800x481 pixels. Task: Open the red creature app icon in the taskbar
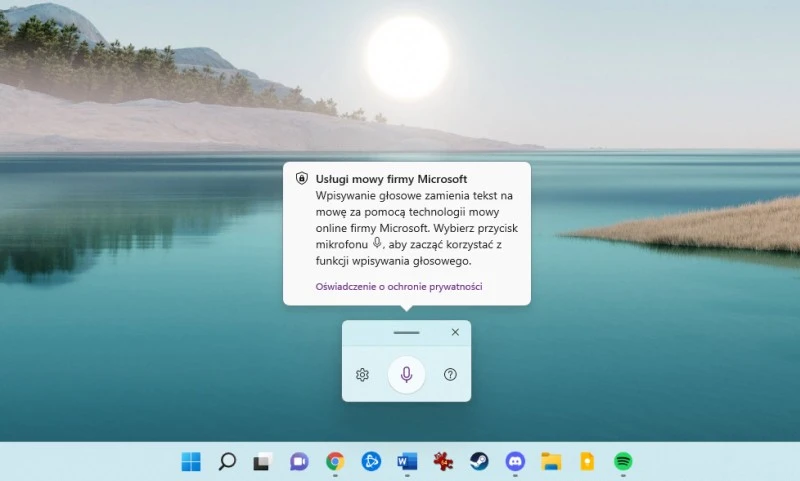[x=443, y=461]
